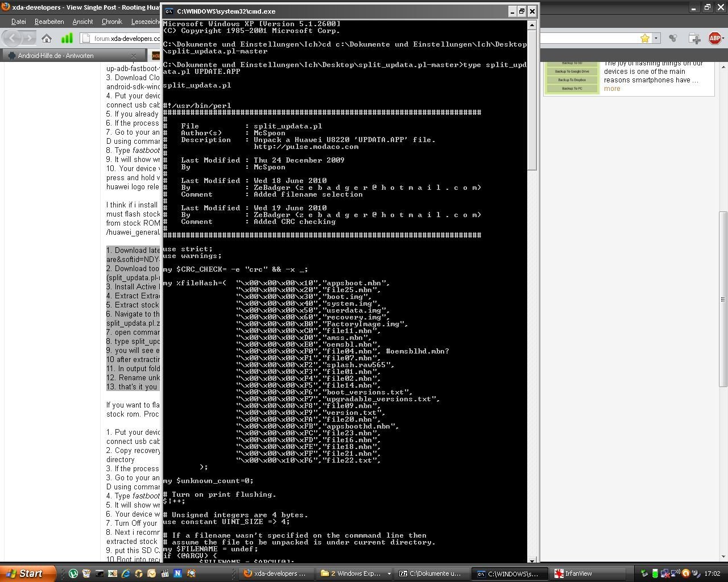Follow the 'more' link in the sidebar
Viewport: 728px width, 582px height.
click(x=612, y=89)
